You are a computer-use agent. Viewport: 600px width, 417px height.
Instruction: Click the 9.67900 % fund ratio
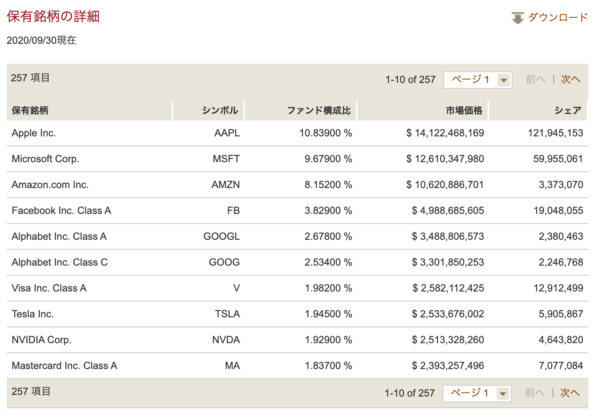(328, 159)
